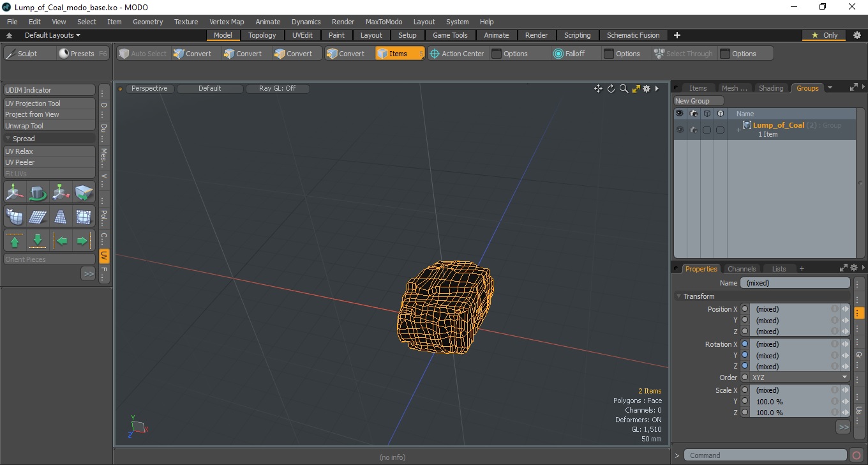
Task: Toggle Position X keyframe dot
Action: click(x=745, y=309)
